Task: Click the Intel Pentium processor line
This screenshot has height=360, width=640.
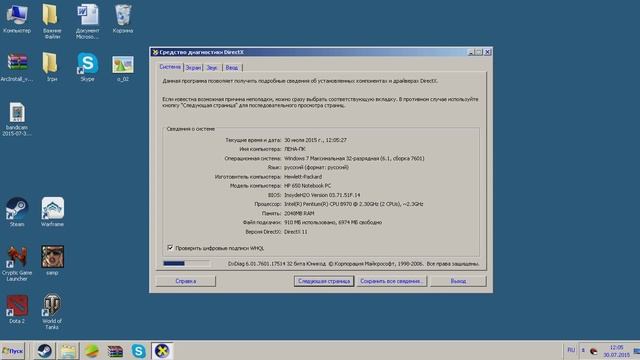Action: click(353, 204)
